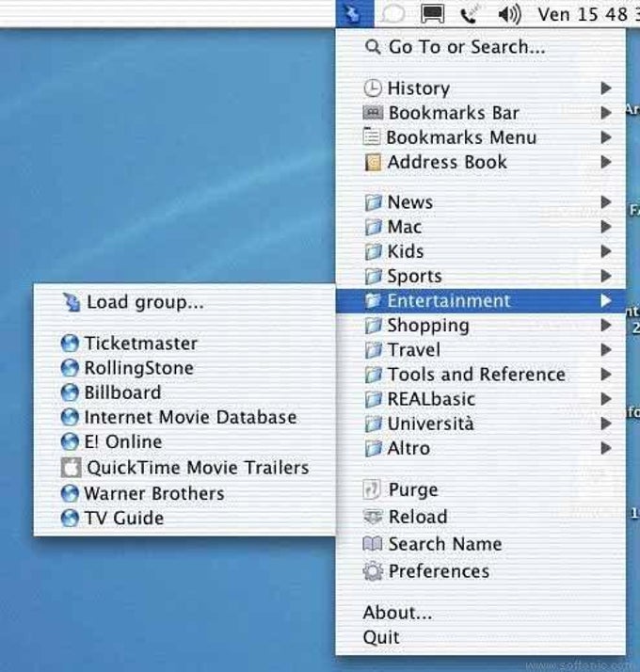Choose Purge command
Image resolution: width=640 pixels, height=672 pixels.
(413, 490)
